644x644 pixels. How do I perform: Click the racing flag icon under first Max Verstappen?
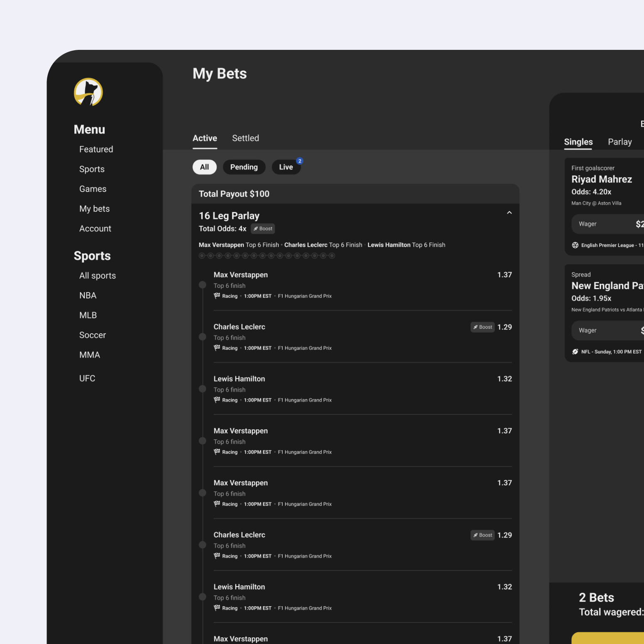click(217, 296)
